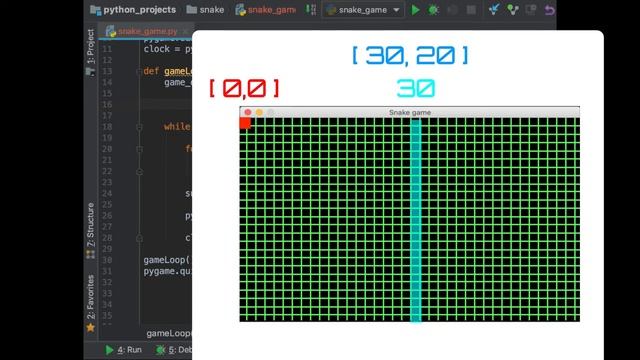Collapse the fold marker at line 20
Image resolution: width=640 pixels, height=360 pixels.
click(x=139, y=149)
